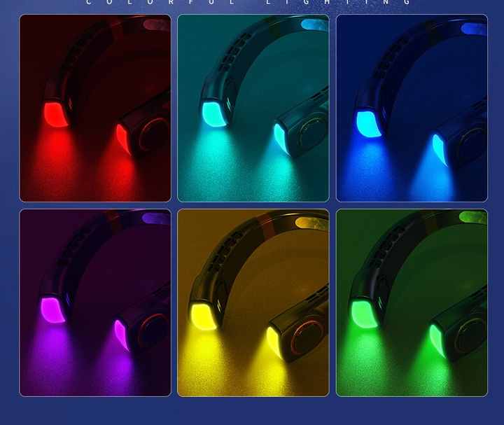
Task: Open the red lighting product image
Action: (95, 108)
